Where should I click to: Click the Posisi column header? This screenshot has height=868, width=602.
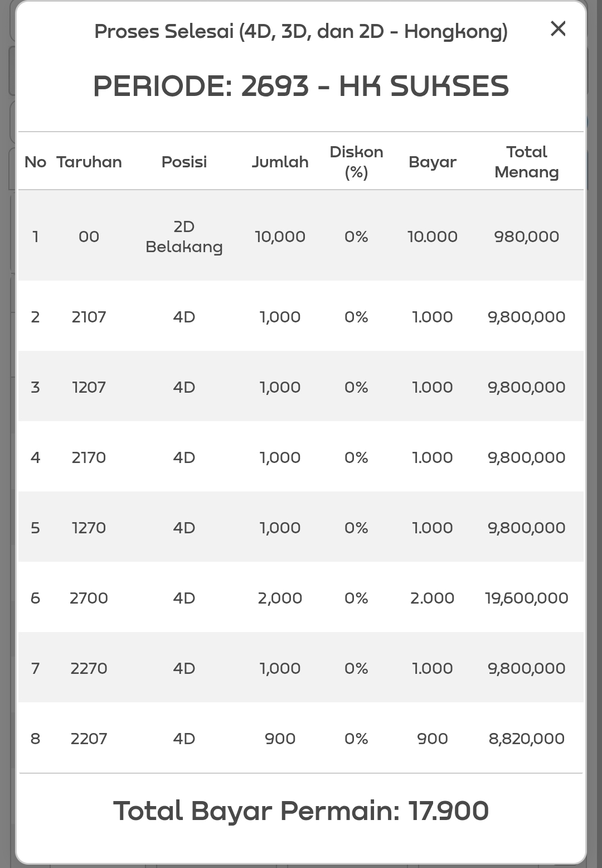(x=184, y=162)
